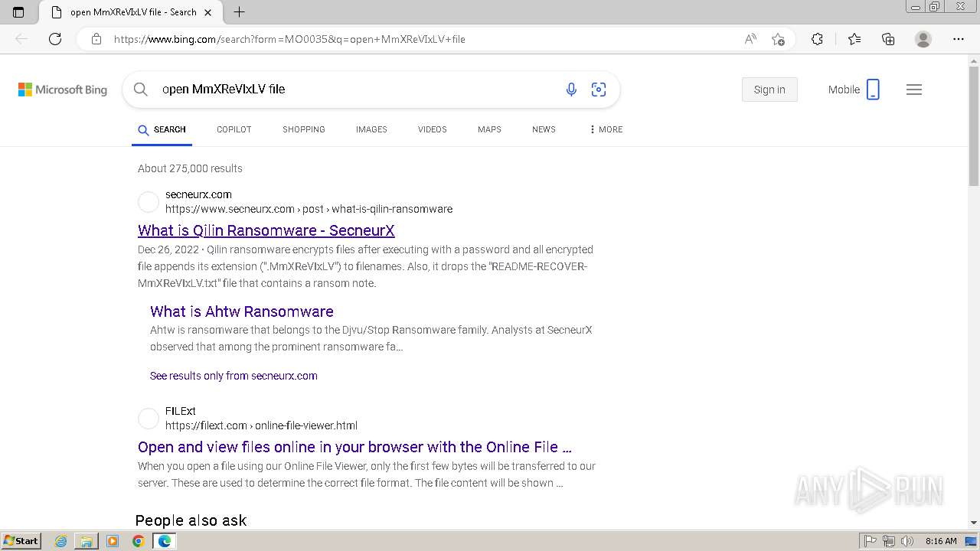The width and height of the screenshot is (980, 551).
Task: Open the Favorites list
Action: coord(854,39)
